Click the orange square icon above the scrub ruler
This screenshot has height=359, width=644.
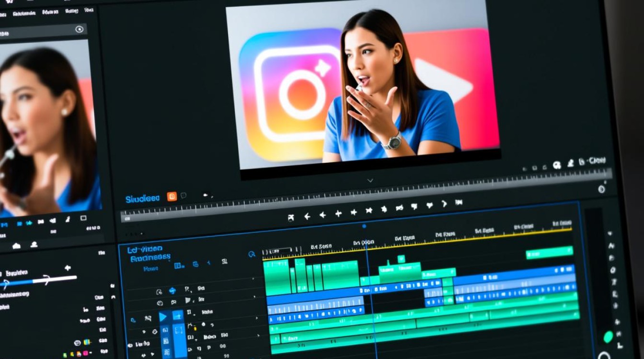pyautogui.click(x=172, y=196)
